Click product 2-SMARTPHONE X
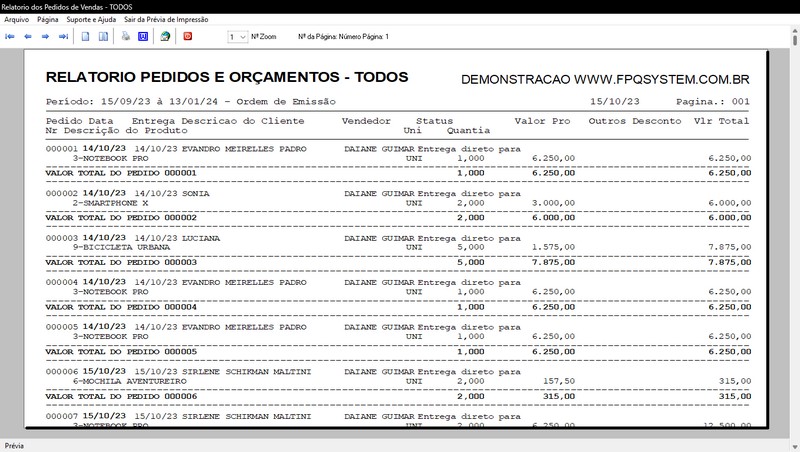The width and height of the screenshot is (800, 452). (110, 203)
